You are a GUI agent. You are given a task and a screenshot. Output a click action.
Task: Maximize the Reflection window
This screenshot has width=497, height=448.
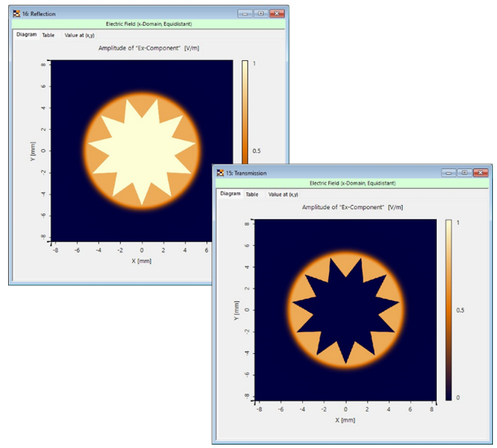(260, 14)
